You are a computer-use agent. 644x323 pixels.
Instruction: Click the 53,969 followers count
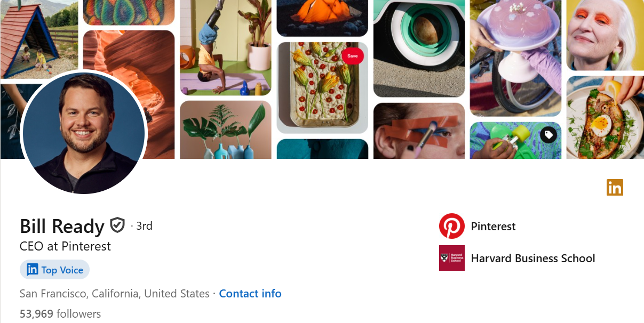point(60,314)
